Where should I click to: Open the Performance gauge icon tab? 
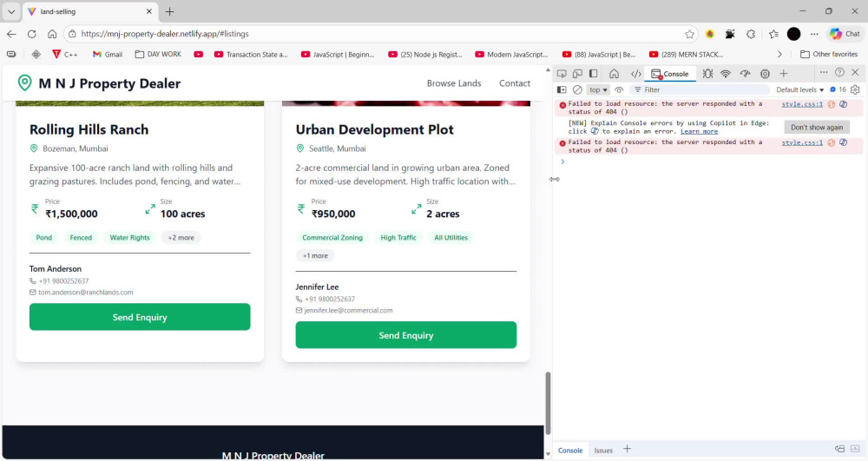coord(745,74)
